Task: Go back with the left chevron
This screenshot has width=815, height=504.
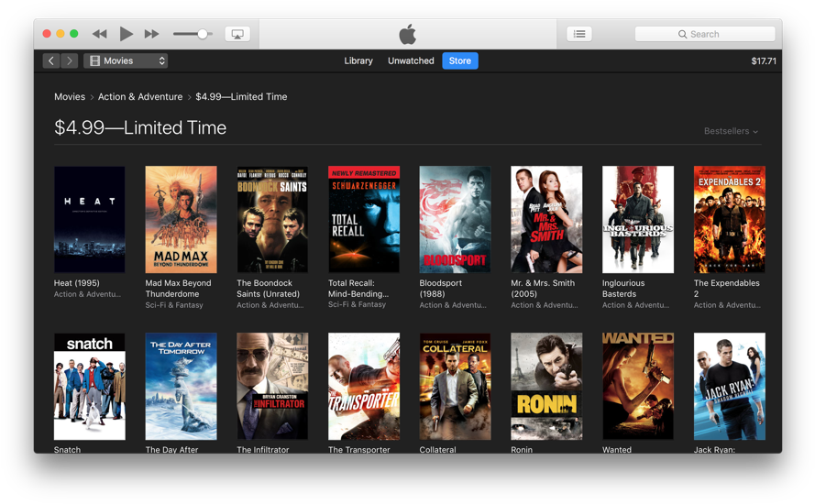Action: click(51, 60)
